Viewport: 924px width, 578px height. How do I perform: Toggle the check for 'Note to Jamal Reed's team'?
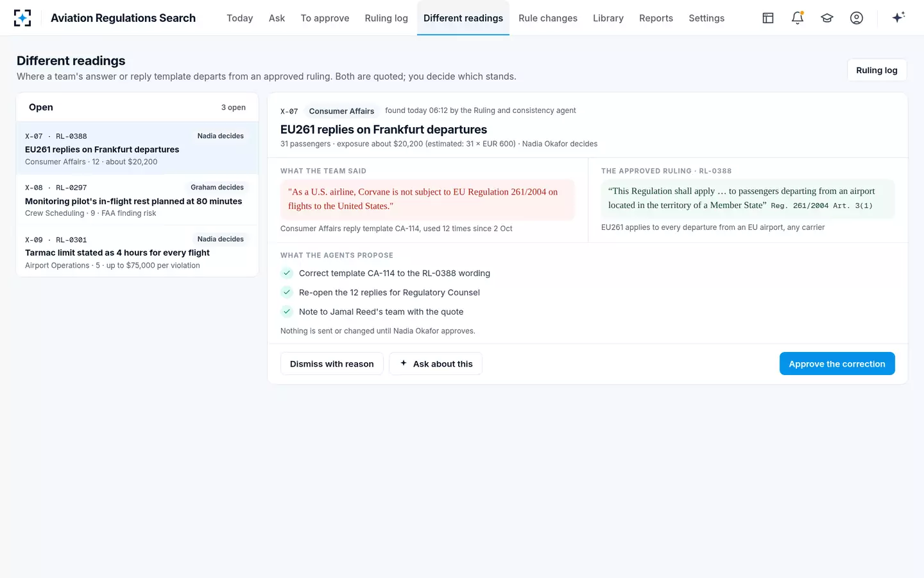click(287, 311)
